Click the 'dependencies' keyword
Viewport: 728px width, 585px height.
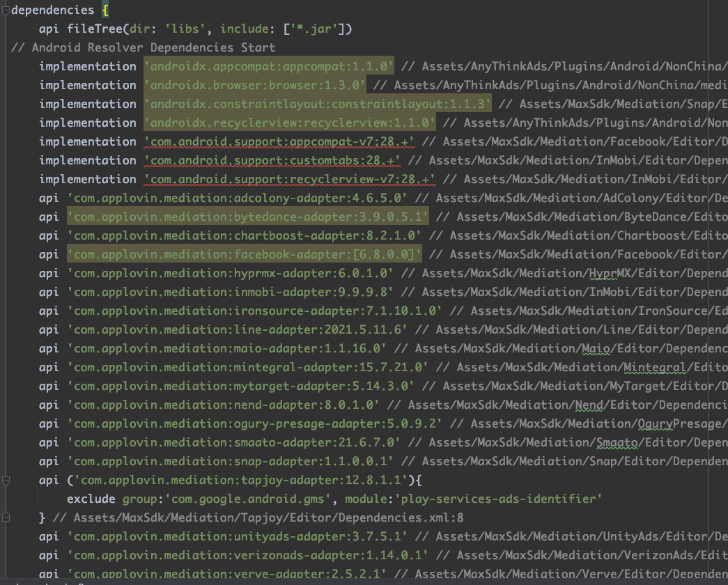click(x=52, y=10)
